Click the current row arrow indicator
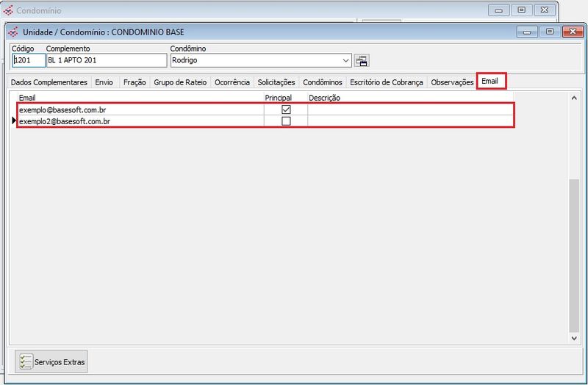Screen dimensions: 588x385 point(13,121)
